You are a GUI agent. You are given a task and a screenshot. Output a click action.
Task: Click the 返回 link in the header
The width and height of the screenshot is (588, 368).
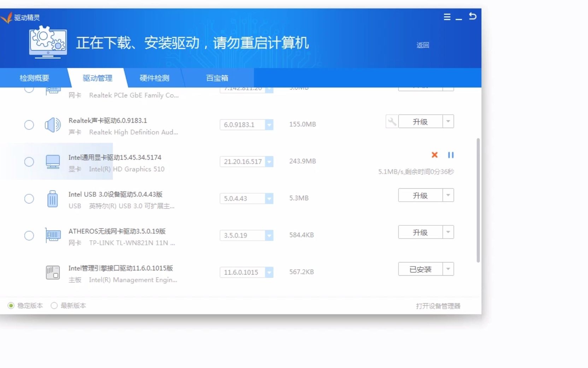pyautogui.click(x=423, y=45)
